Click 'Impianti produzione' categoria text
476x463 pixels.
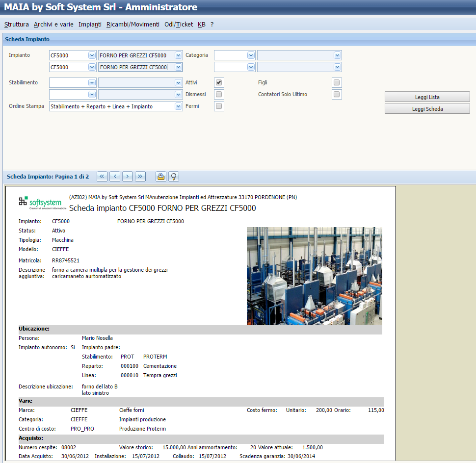(142, 419)
